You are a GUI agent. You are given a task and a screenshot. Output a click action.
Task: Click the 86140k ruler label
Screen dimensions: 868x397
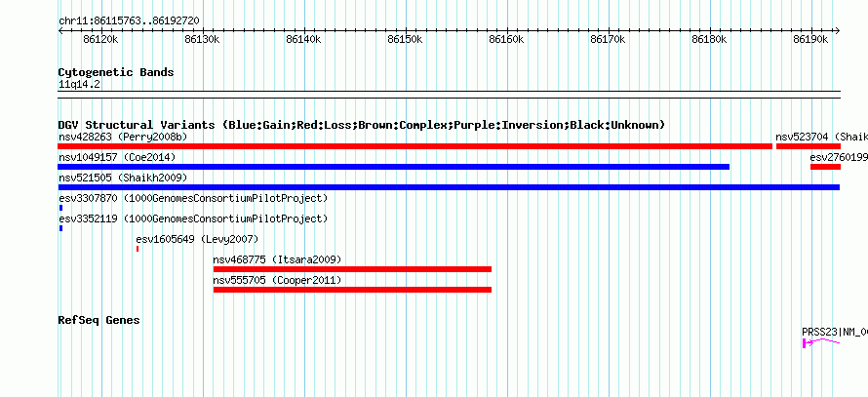pos(303,39)
